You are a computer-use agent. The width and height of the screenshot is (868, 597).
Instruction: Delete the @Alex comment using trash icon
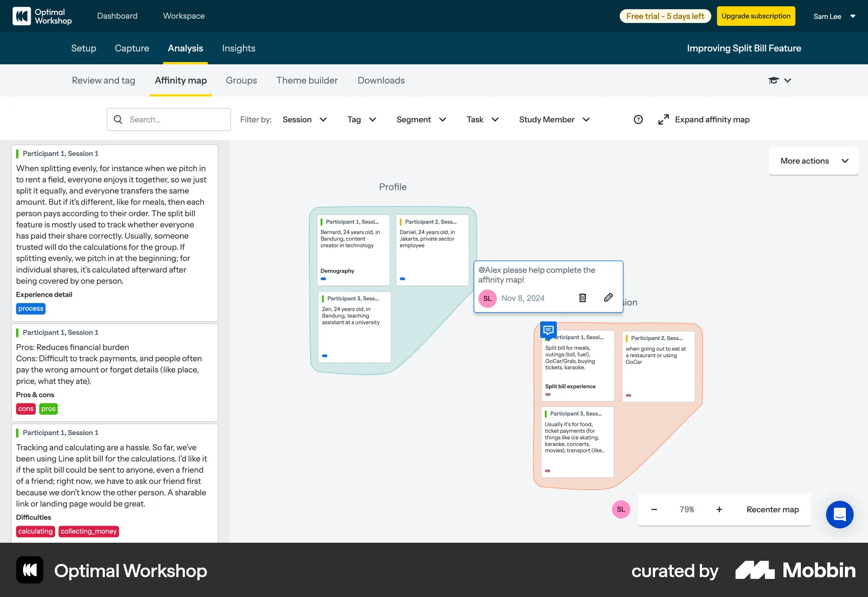[582, 298]
